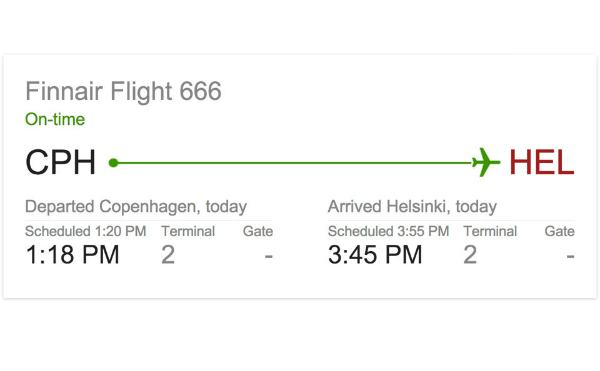Click Scheduled 3:55 PM arrival text
600x371 pixels.
pyautogui.click(x=388, y=231)
